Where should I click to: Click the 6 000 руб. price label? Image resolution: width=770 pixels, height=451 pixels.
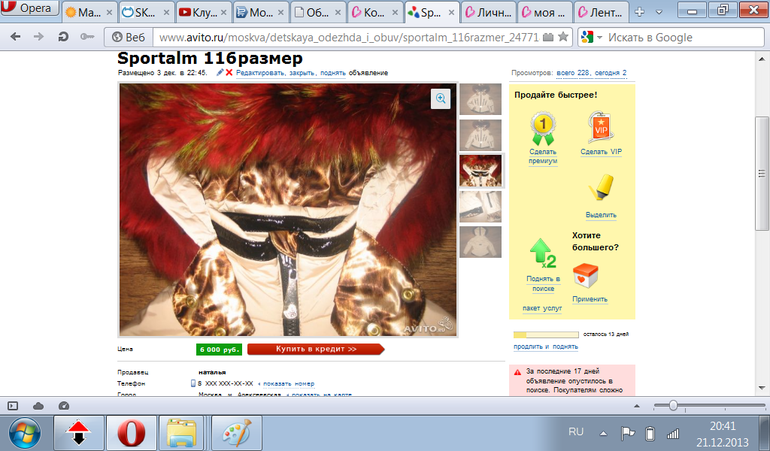219,349
